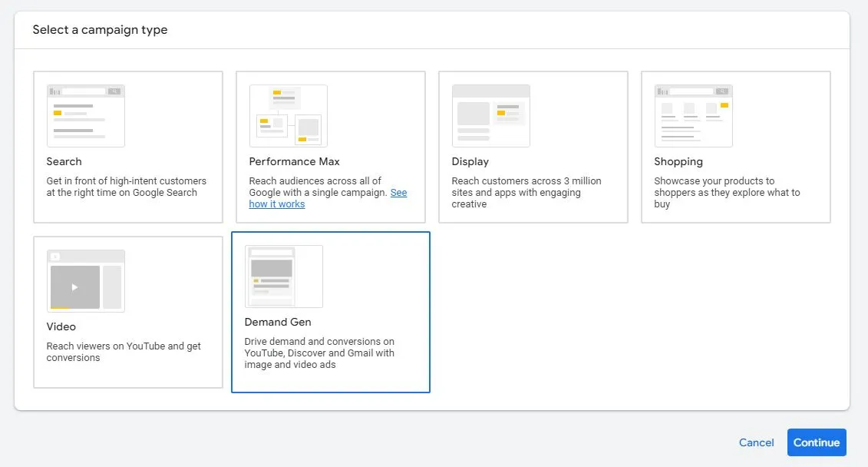Click the Search campaign illustration icon
Screen dimensions: 868x467
click(x=86, y=116)
